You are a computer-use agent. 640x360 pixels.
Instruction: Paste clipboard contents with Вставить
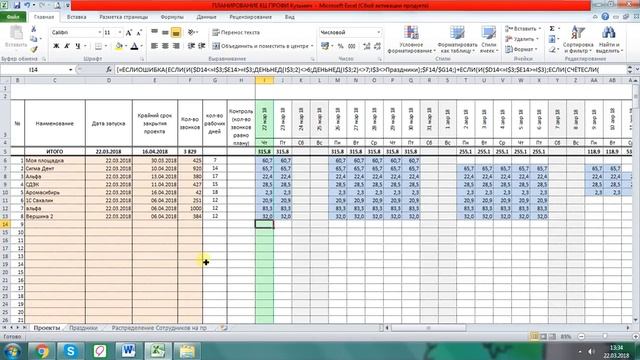pos(16,38)
